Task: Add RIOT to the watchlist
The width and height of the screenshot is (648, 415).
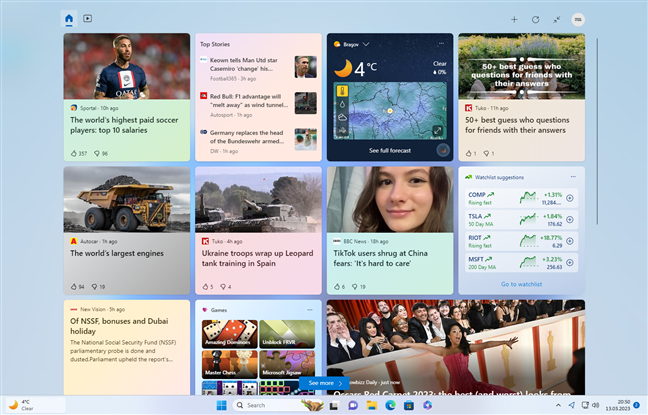Action: point(569,241)
